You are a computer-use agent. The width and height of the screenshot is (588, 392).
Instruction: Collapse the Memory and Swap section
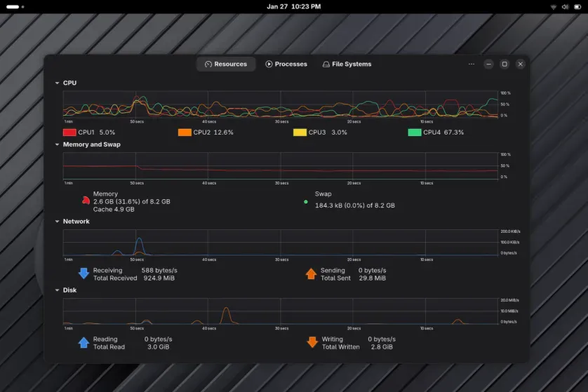tap(58, 144)
